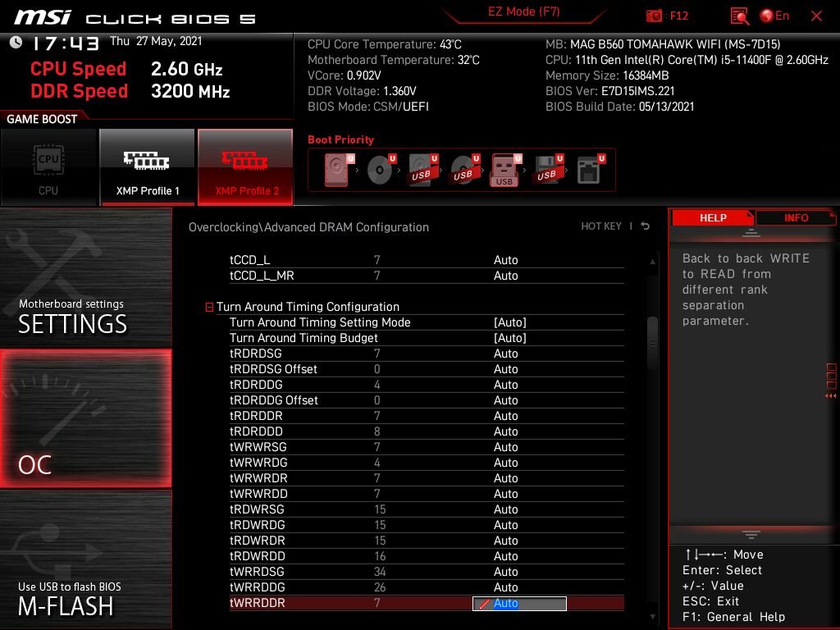Take a screenshot with the F12 camera icon

(654, 16)
